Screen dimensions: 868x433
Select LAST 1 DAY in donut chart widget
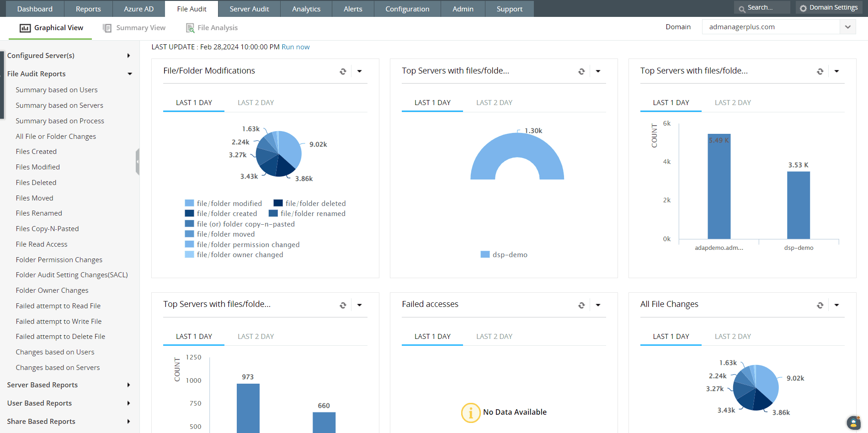(x=432, y=103)
